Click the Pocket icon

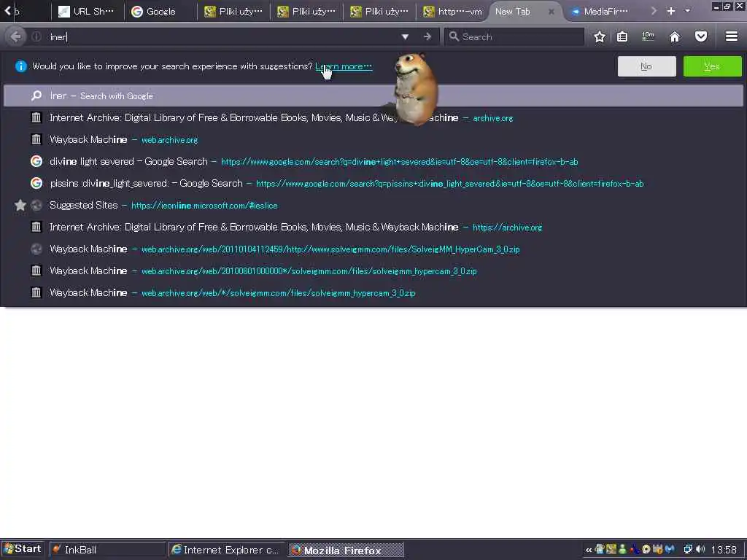701,36
